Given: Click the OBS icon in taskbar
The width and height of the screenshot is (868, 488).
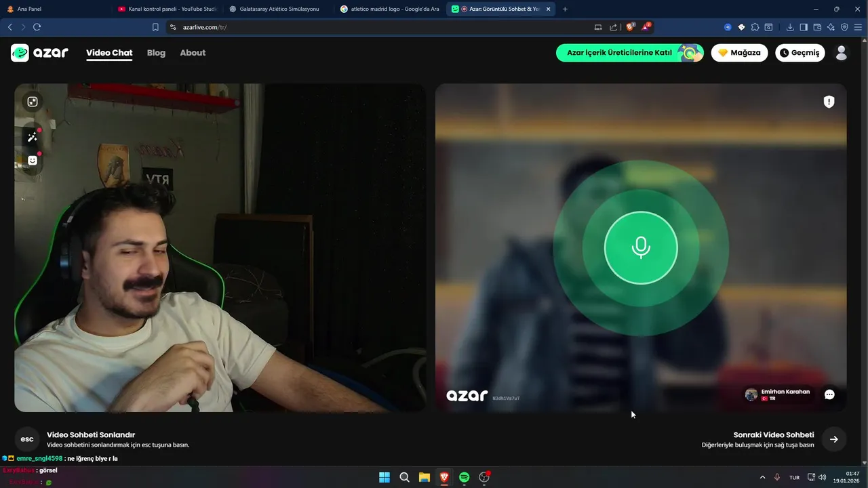Looking at the screenshot, I should (x=484, y=477).
